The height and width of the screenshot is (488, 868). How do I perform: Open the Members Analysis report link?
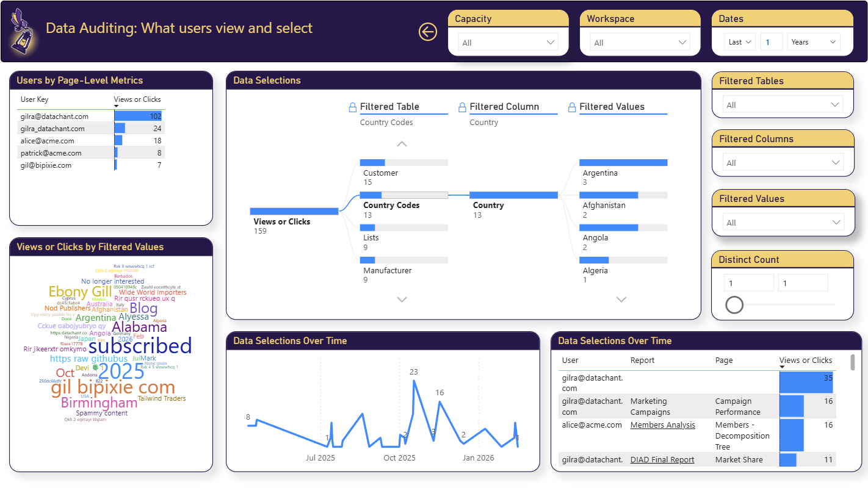click(663, 425)
